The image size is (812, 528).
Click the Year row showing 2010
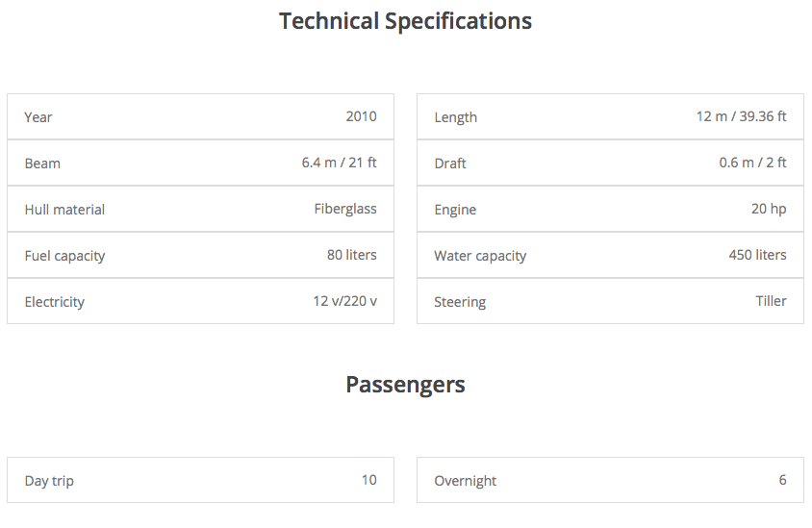click(x=200, y=117)
